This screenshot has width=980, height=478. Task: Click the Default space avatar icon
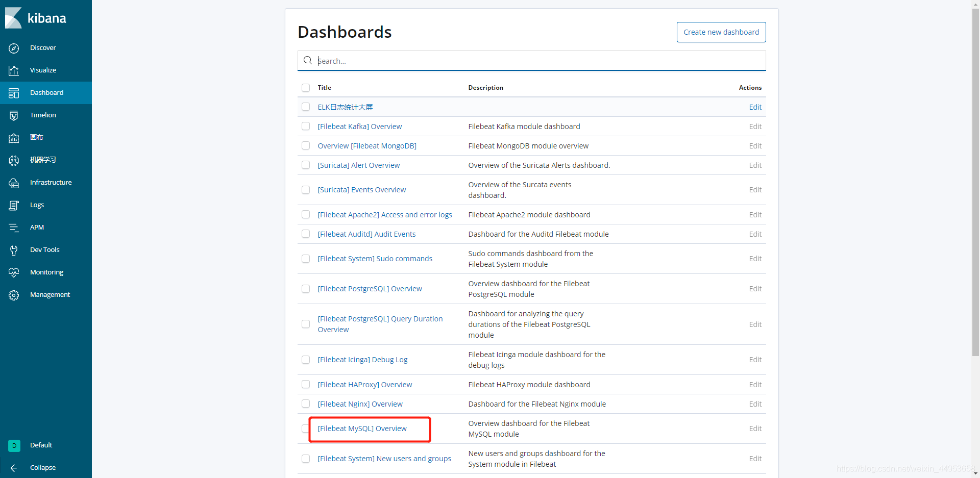[x=14, y=445]
